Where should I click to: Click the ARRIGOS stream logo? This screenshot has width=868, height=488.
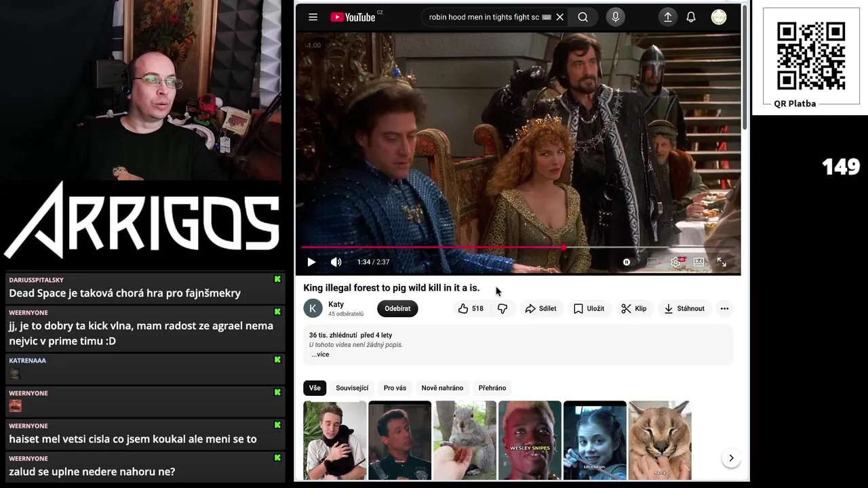coord(141,220)
